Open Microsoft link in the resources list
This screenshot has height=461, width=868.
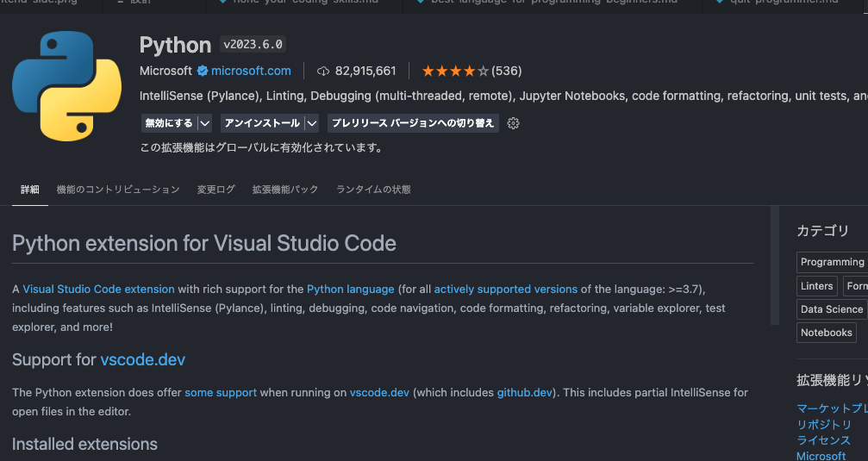coord(821,456)
